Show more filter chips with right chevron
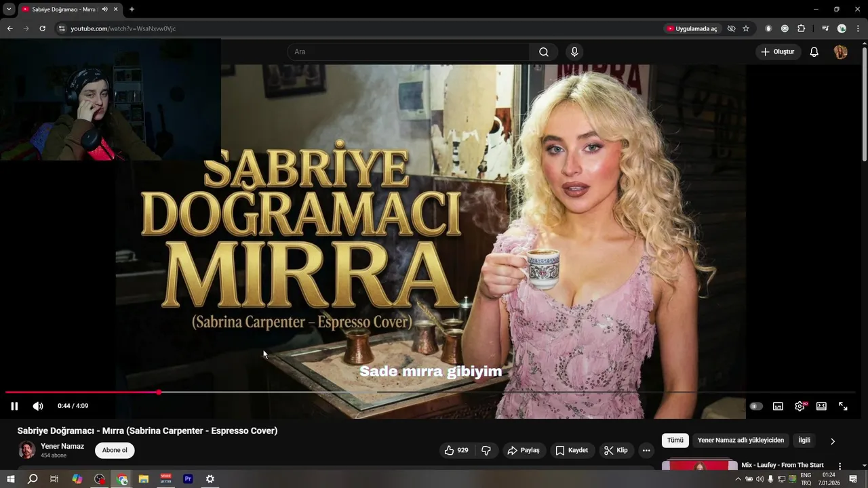 833,441
